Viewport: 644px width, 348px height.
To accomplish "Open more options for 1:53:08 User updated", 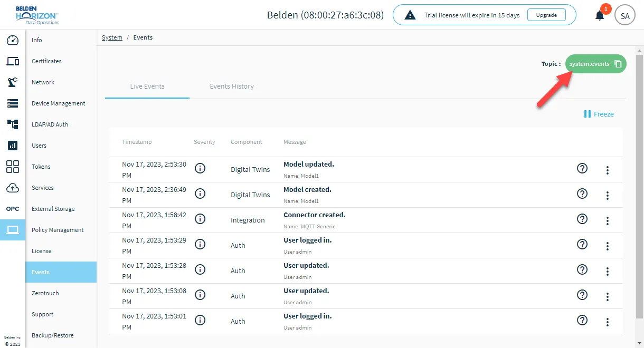I will pos(608,297).
